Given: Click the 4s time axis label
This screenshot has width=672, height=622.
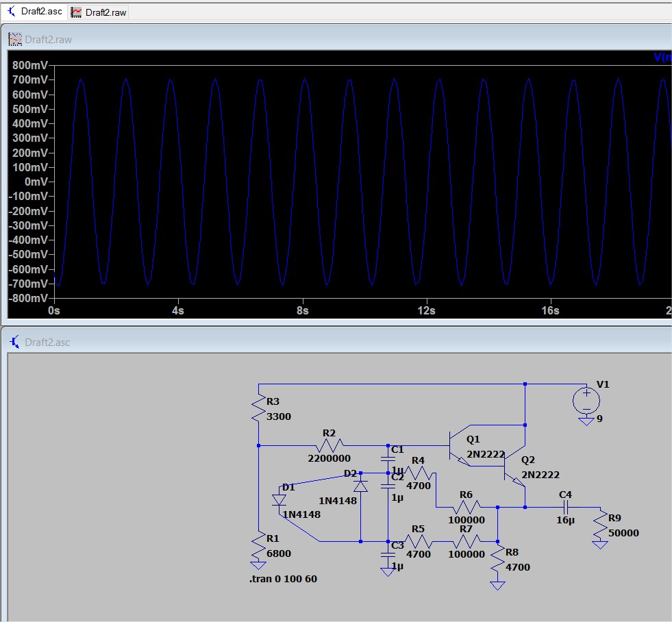Looking at the screenshot, I should click(x=178, y=310).
